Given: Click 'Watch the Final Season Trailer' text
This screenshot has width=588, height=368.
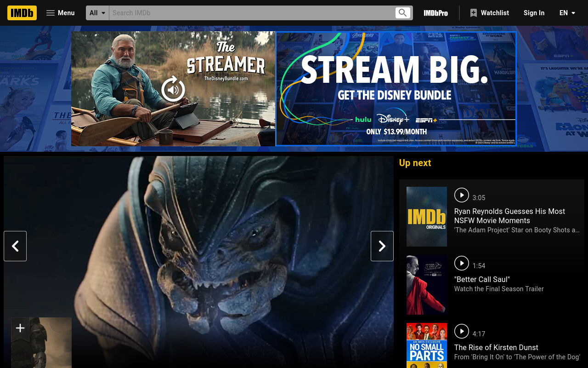Looking at the screenshot, I should pyautogui.click(x=499, y=289).
